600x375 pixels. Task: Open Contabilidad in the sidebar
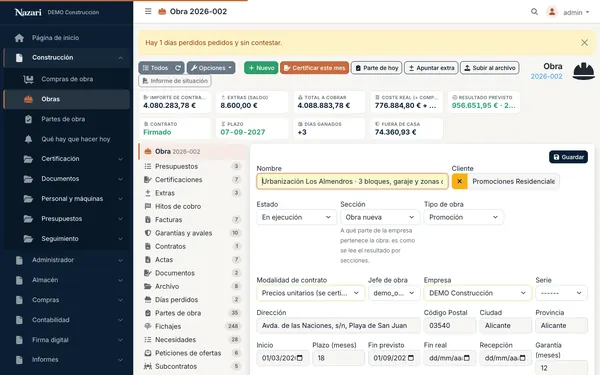(x=67, y=320)
